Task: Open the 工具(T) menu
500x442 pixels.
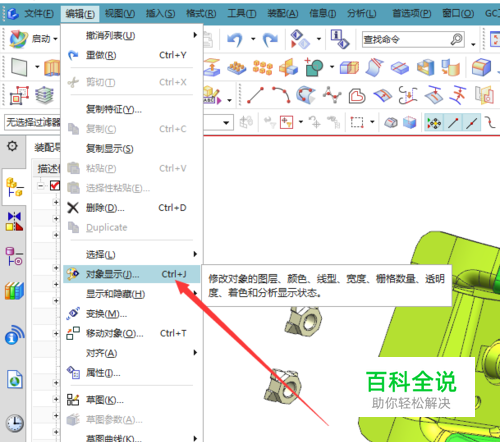Action: 242,14
